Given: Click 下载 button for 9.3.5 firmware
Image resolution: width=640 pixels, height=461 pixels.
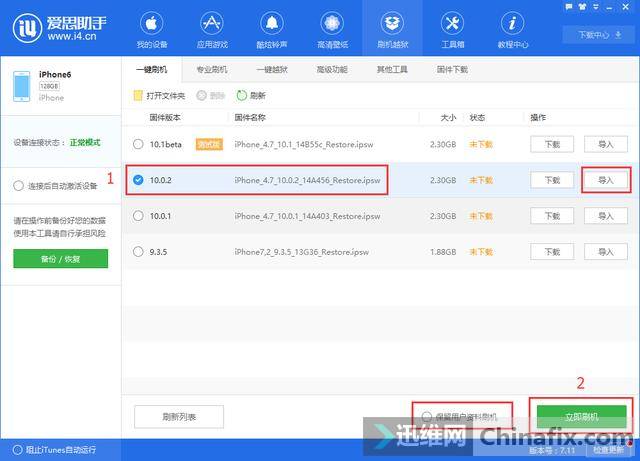Looking at the screenshot, I should pyautogui.click(x=552, y=252).
